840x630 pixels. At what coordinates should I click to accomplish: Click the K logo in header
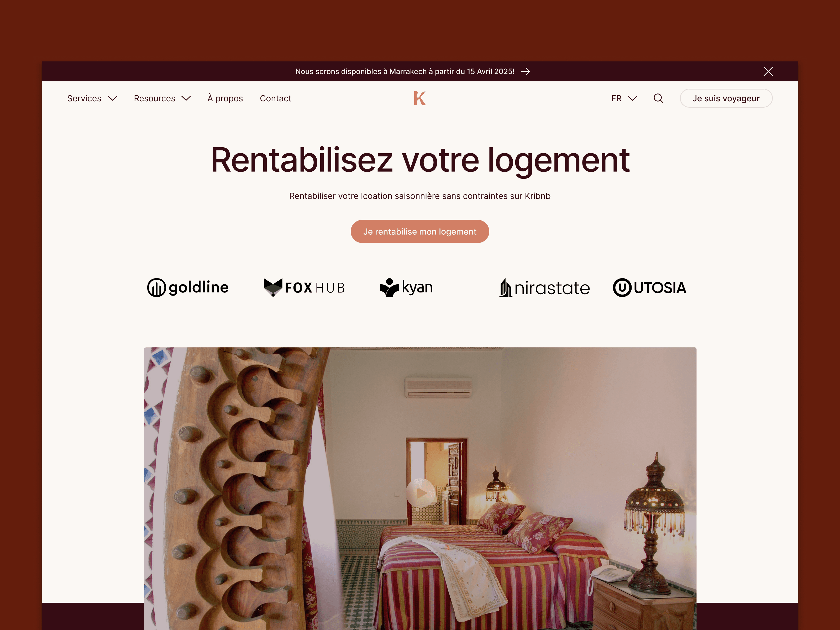[420, 98]
